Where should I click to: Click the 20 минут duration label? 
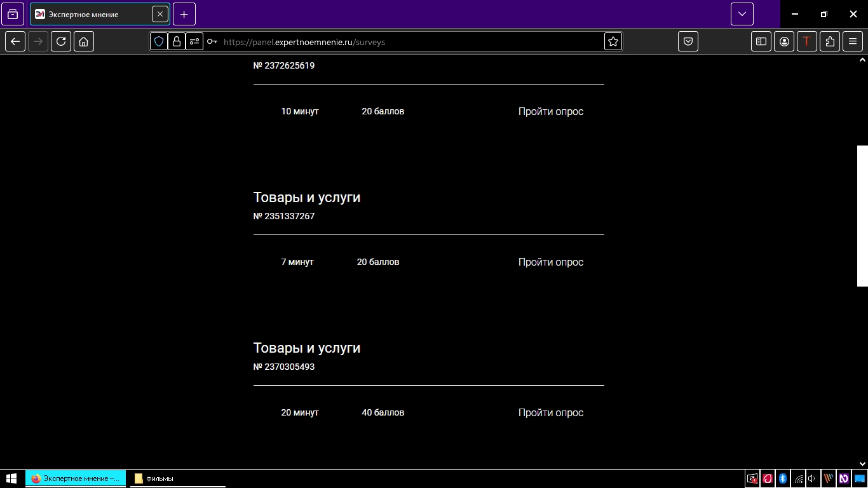pyautogui.click(x=300, y=412)
